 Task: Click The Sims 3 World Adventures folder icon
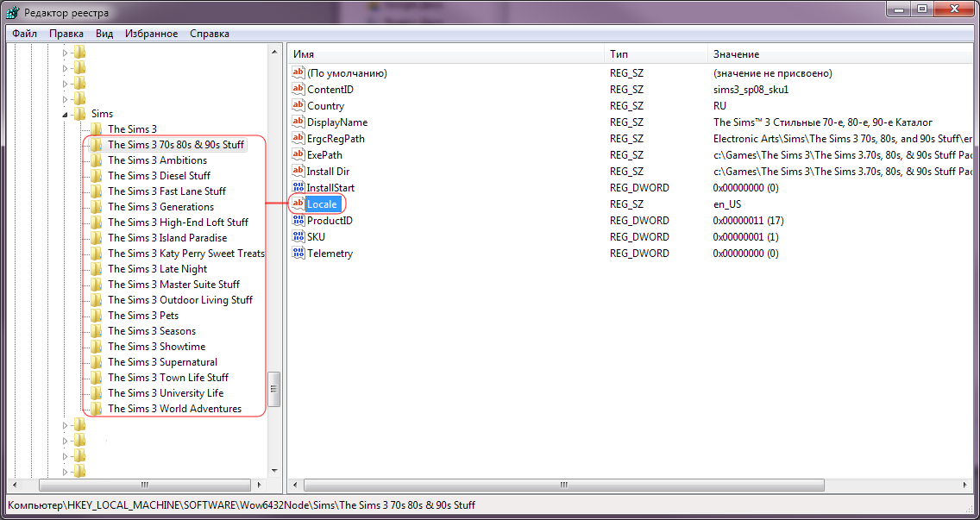pyautogui.click(x=96, y=409)
